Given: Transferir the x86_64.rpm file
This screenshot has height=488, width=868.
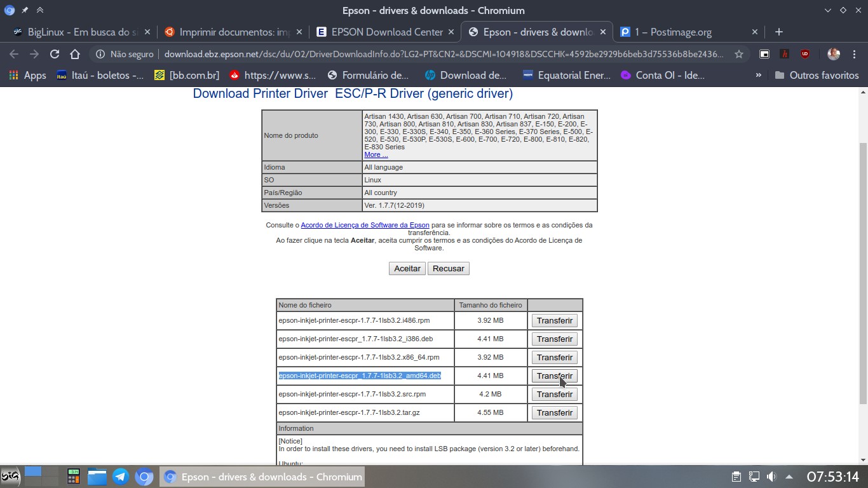Looking at the screenshot, I should 555,357.
